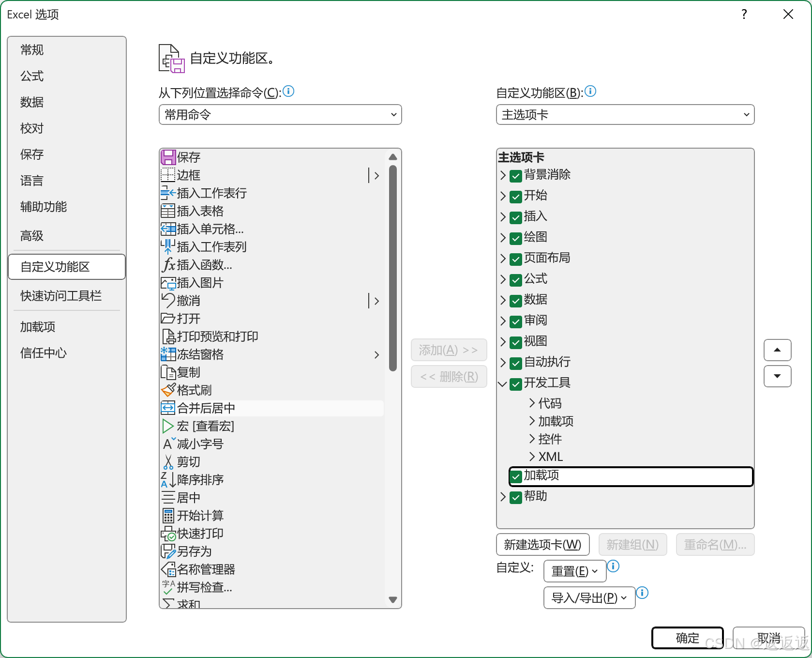This screenshot has width=812, height=658.
Task: Click the 打开 folder icon
Action: coord(168,318)
